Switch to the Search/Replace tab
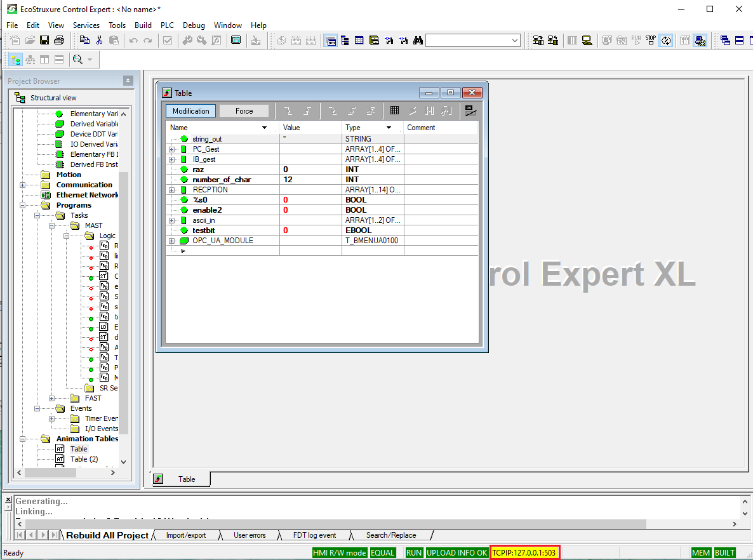This screenshot has height=560, width=753. [x=391, y=535]
